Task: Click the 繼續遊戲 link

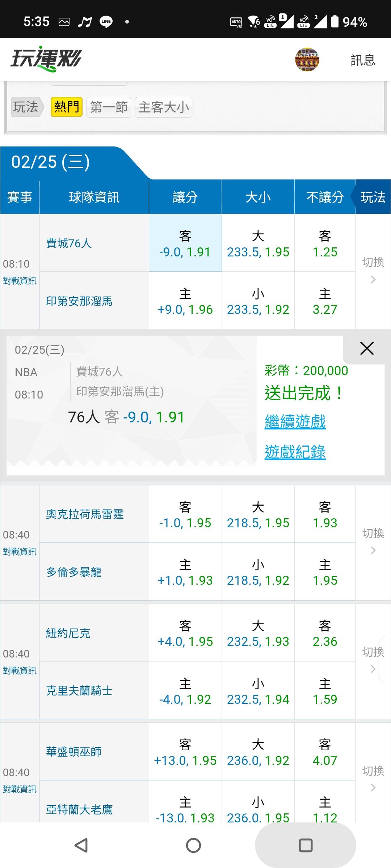Action: pyautogui.click(x=295, y=422)
